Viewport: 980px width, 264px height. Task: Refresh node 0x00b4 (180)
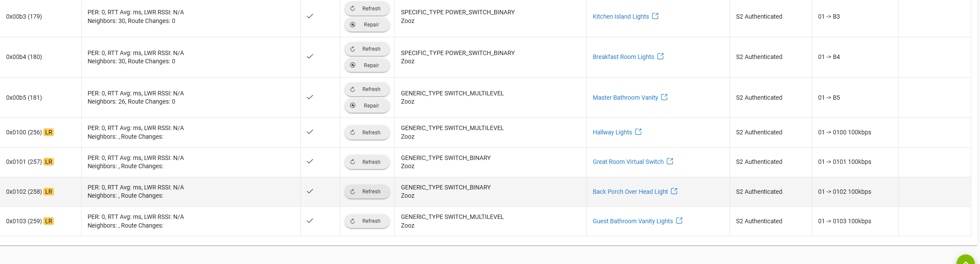click(x=367, y=49)
